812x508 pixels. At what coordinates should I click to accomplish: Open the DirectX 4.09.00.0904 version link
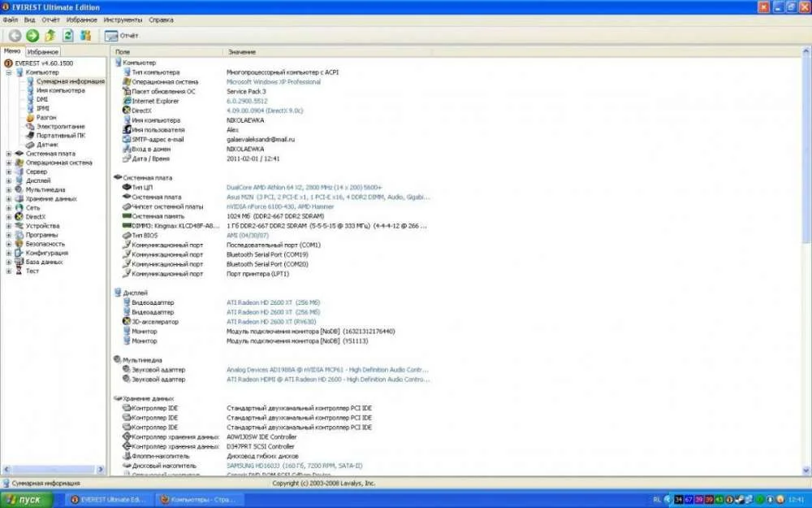point(265,111)
